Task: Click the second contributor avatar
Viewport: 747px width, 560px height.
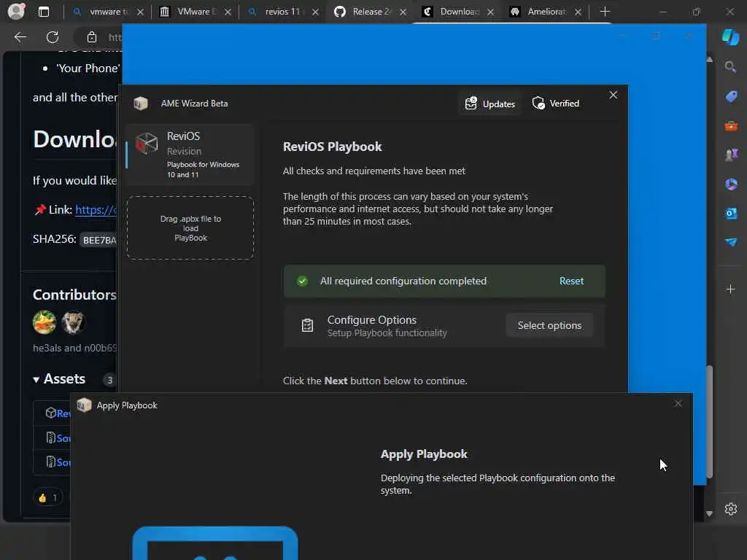Action: point(73,322)
